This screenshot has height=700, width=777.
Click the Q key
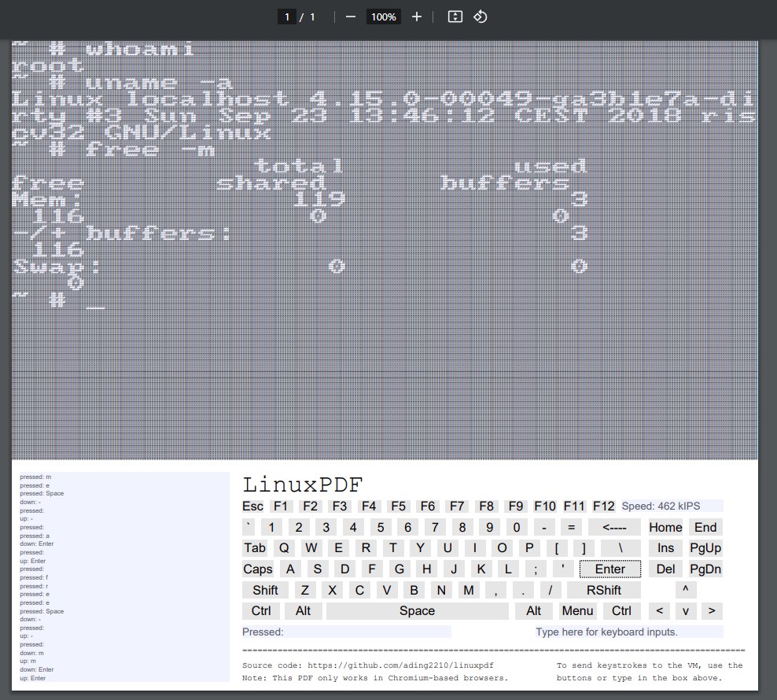point(284,547)
